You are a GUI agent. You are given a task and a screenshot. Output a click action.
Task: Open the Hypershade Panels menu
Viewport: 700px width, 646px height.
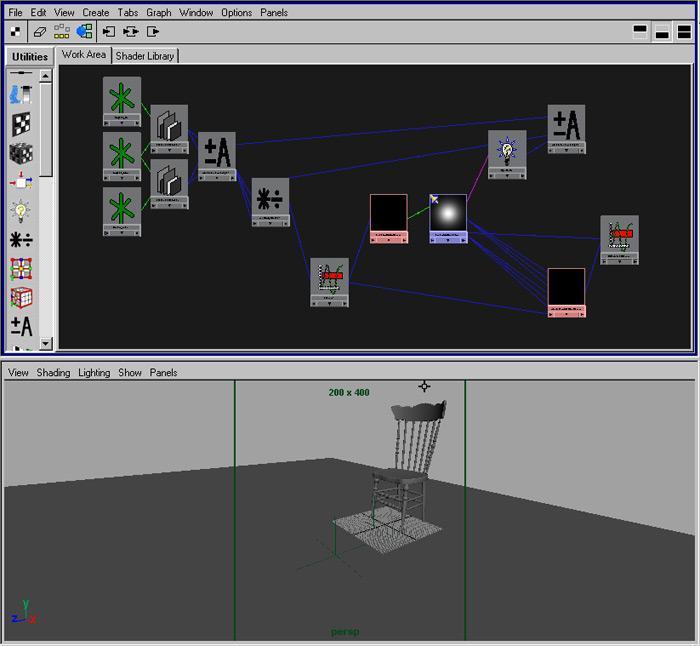[x=274, y=13]
